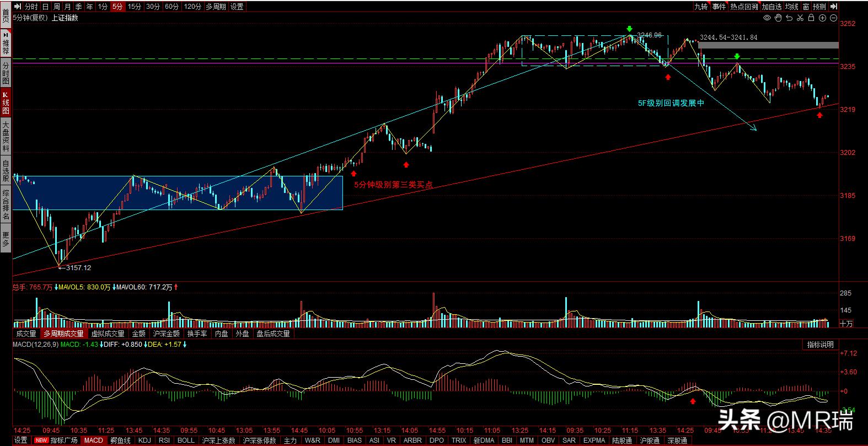Select the 金额 tab
This screenshot has width=868, height=446.
139,334
